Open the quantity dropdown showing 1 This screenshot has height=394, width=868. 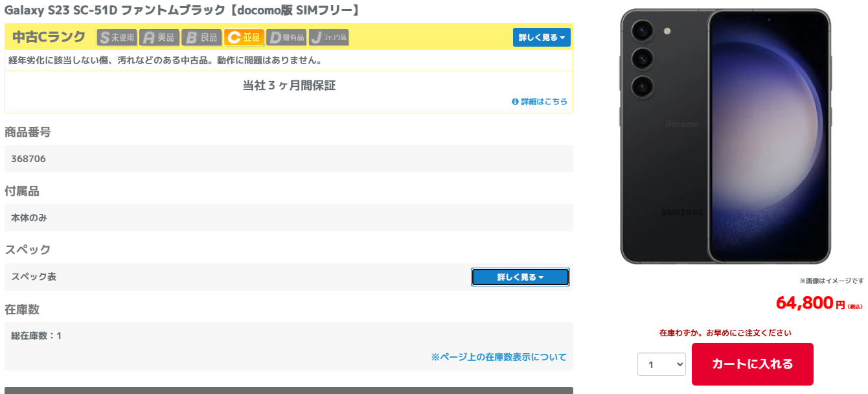[661, 364]
